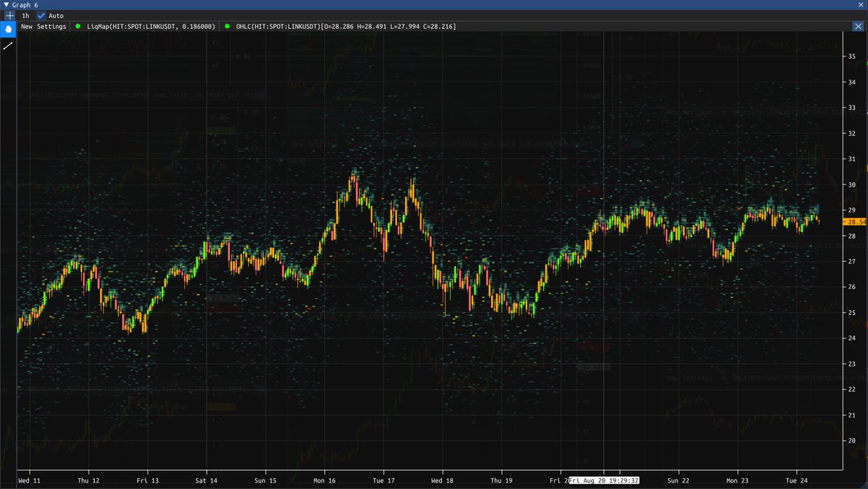
Task: Open the 1h timeframe selector
Action: coord(26,15)
